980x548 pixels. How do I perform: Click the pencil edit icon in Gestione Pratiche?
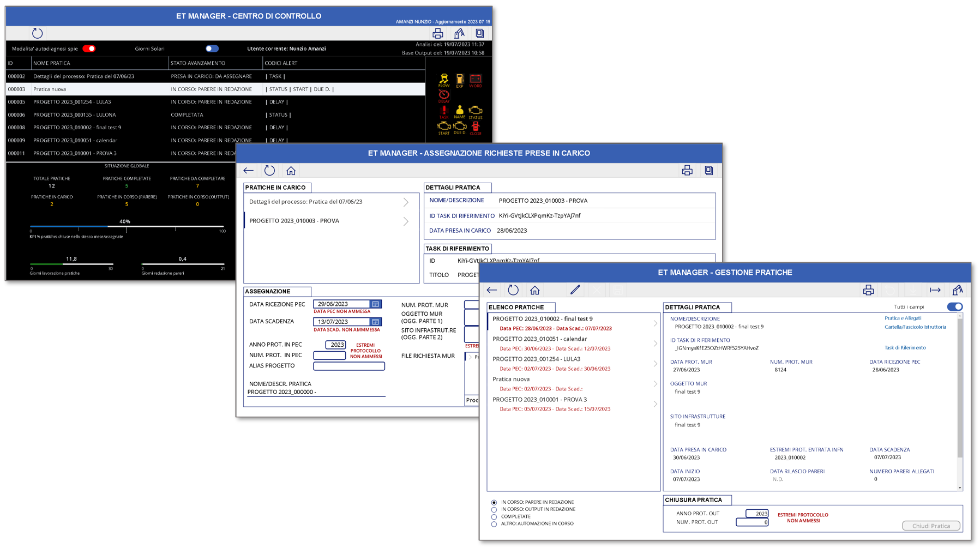[575, 290]
